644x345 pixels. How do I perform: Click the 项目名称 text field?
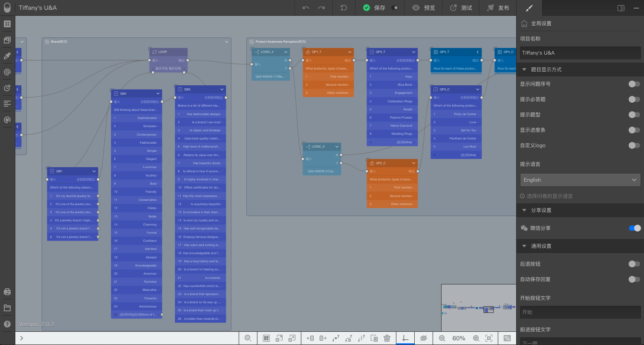pos(580,53)
